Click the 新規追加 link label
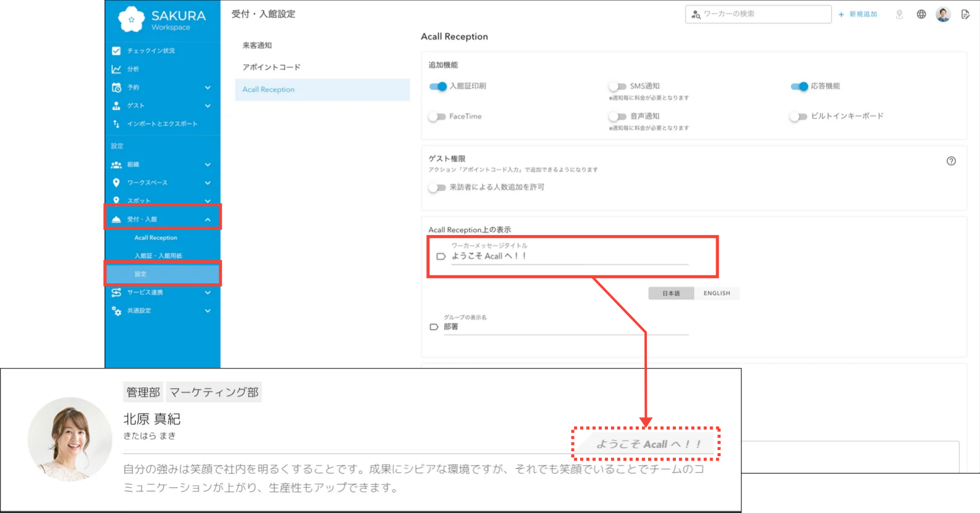 [863, 14]
